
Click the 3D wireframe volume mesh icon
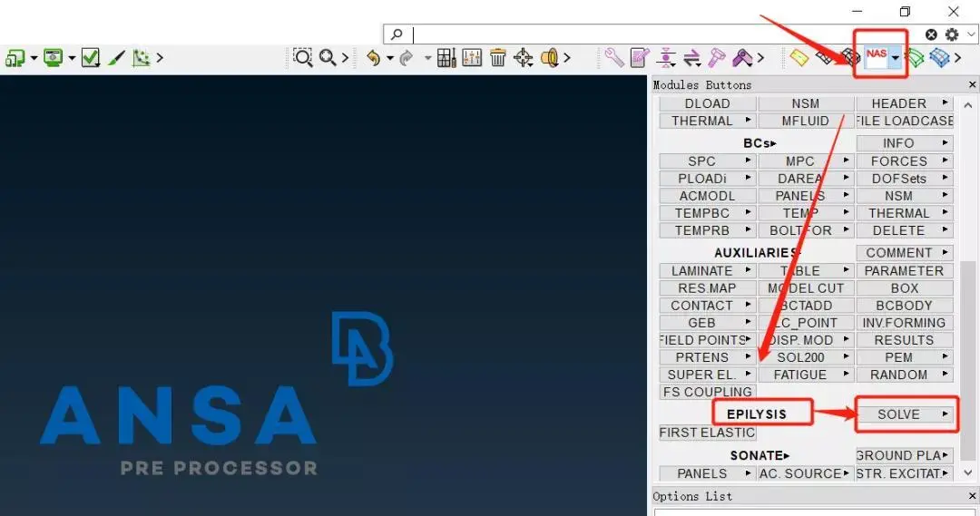pos(850,58)
